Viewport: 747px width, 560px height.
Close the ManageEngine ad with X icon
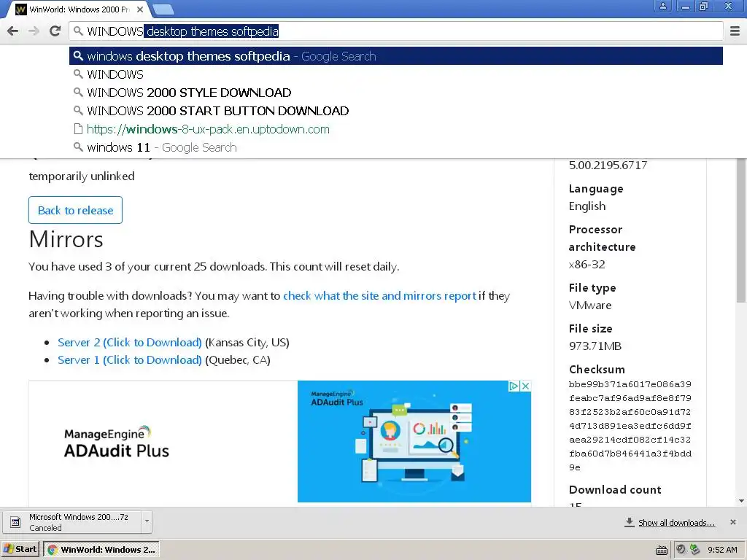point(525,386)
